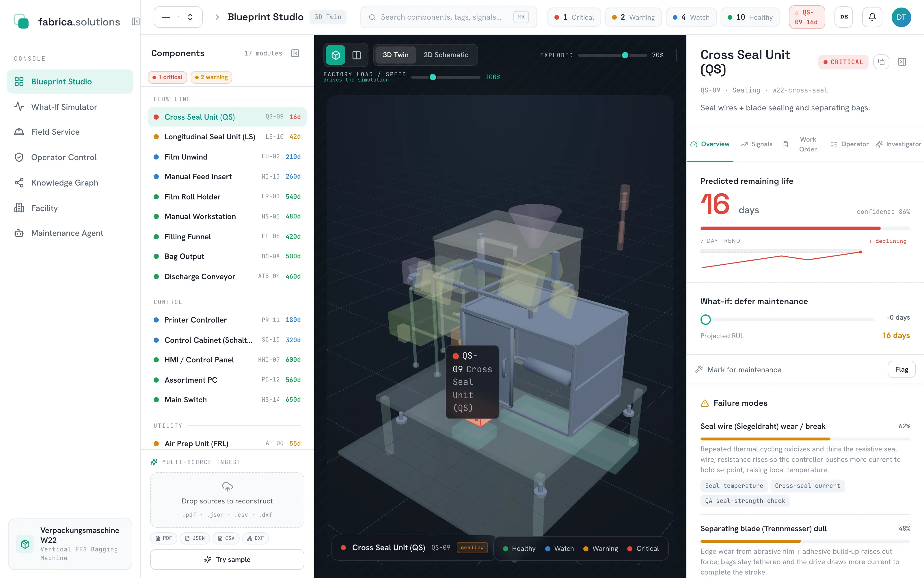Click the Field Service helmet icon
This screenshot has height=578, width=924.
coord(19,132)
